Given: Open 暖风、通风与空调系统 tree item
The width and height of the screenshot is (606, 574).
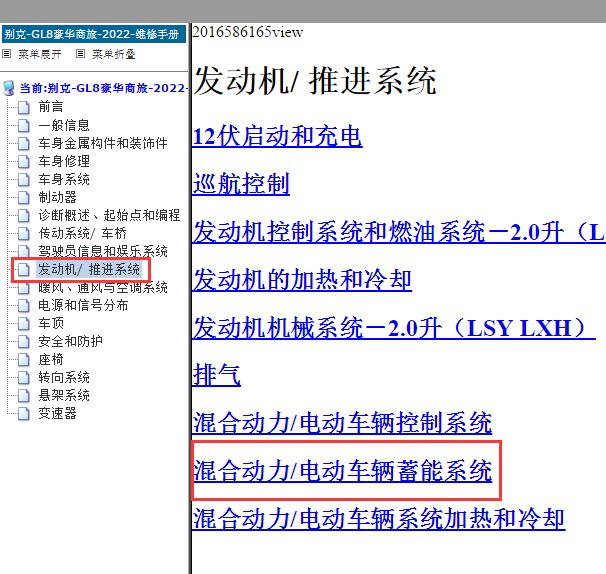Looking at the screenshot, I should [x=102, y=287].
